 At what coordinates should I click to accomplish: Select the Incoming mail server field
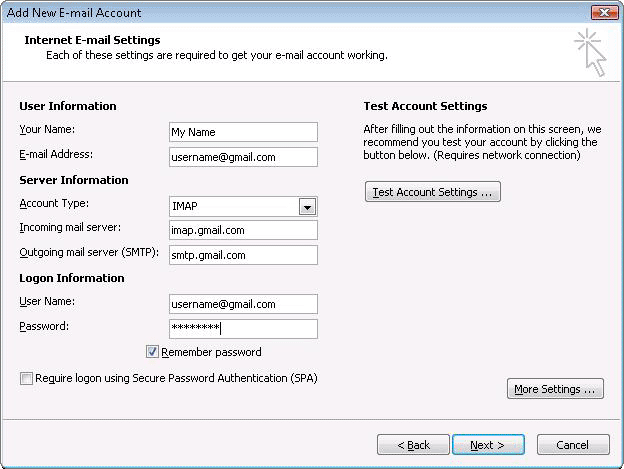[x=243, y=230]
